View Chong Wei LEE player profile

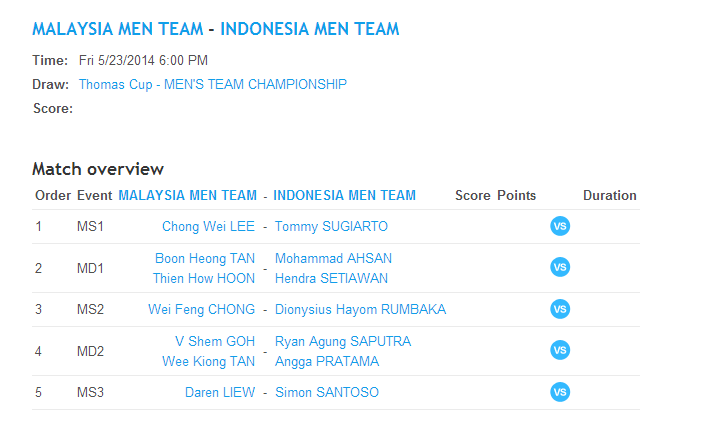(x=208, y=227)
